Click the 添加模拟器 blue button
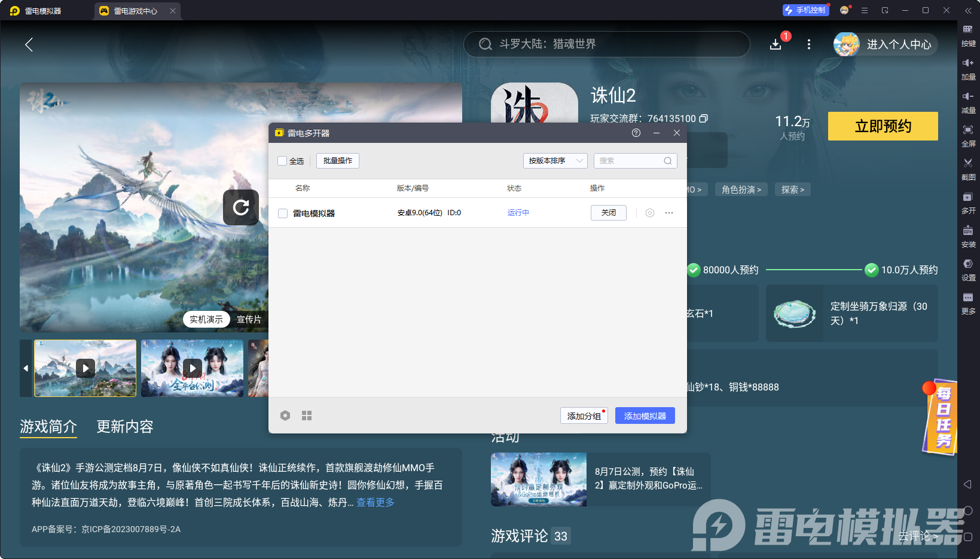Viewport: 980px width, 559px height. tap(645, 416)
